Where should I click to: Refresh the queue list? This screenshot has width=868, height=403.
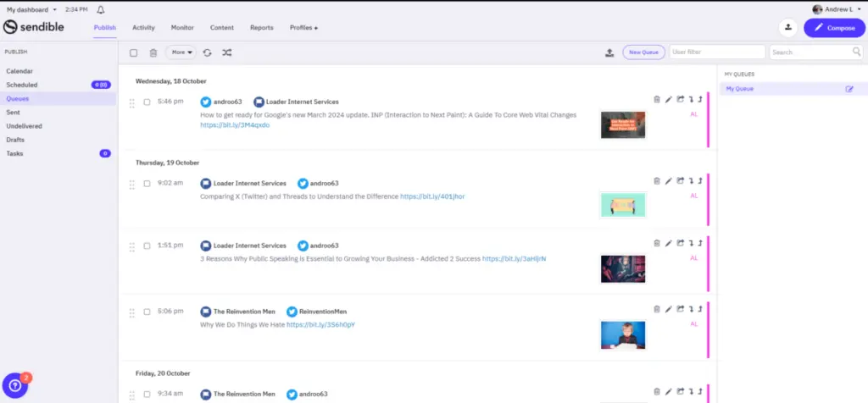click(207, 52)
